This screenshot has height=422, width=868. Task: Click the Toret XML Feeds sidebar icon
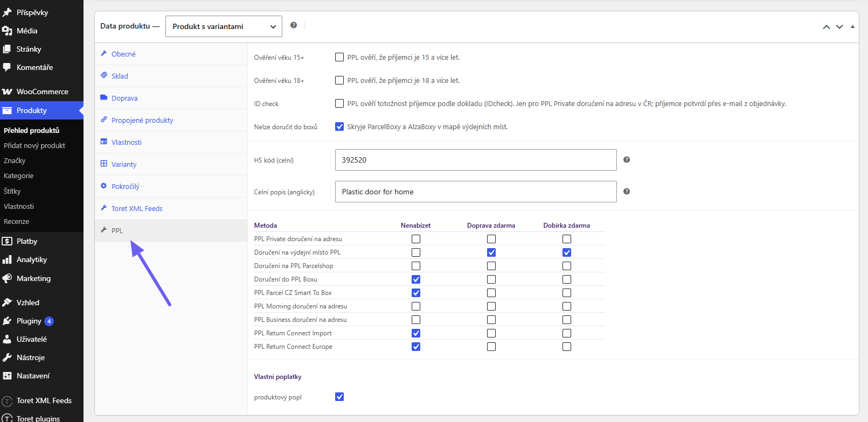click(x=7, y=401)
